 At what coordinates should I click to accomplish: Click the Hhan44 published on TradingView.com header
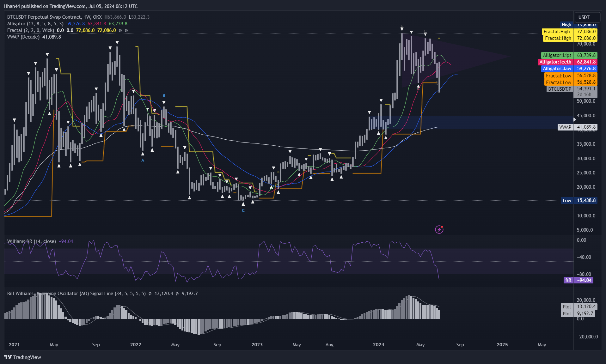tap(71, 6)
